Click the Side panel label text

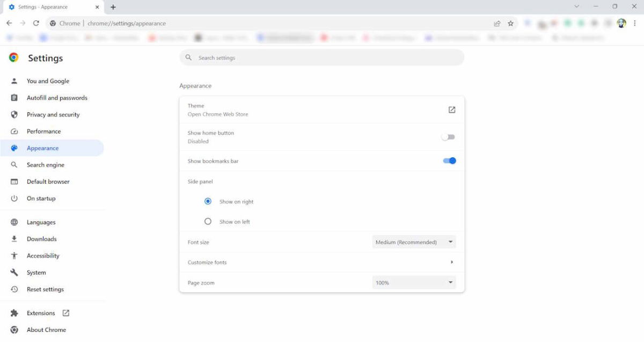pos(200,181)
